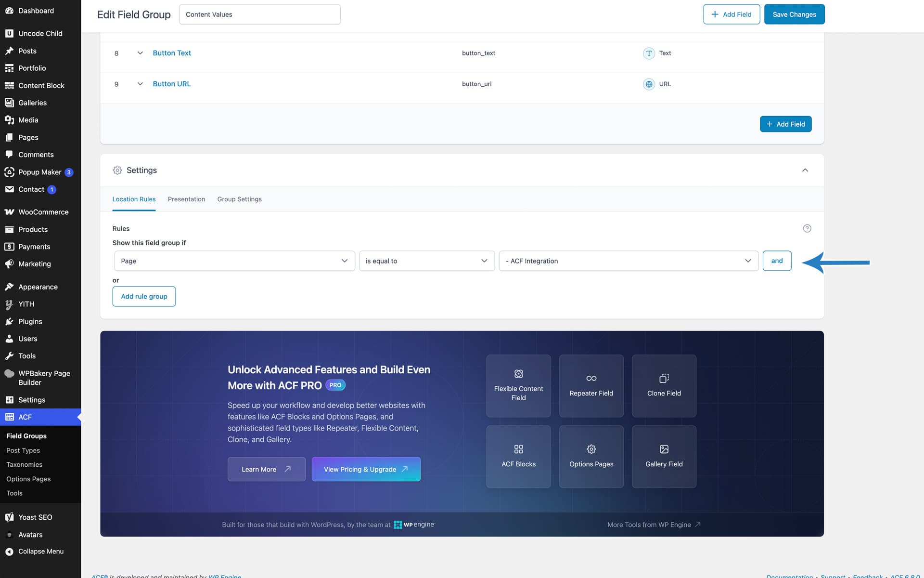Click the field group title input
Screen dimensions: 924x578
(260, 14)
